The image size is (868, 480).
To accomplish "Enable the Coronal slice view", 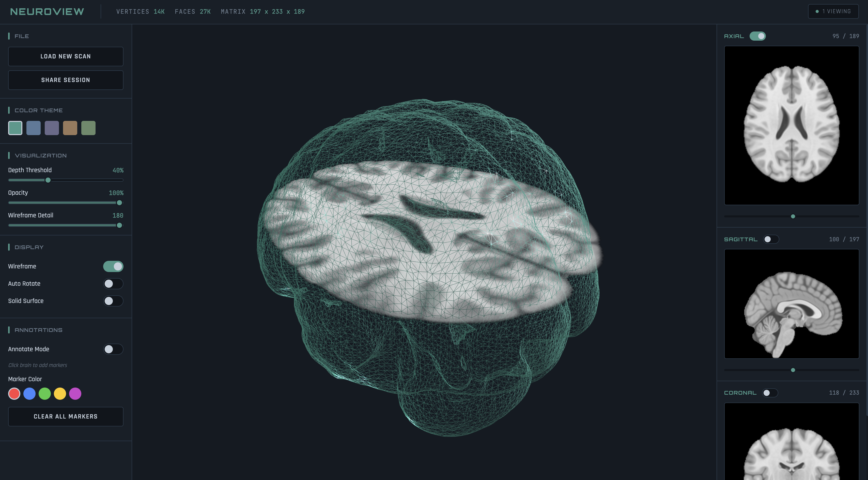I will (x=770, y=393).
